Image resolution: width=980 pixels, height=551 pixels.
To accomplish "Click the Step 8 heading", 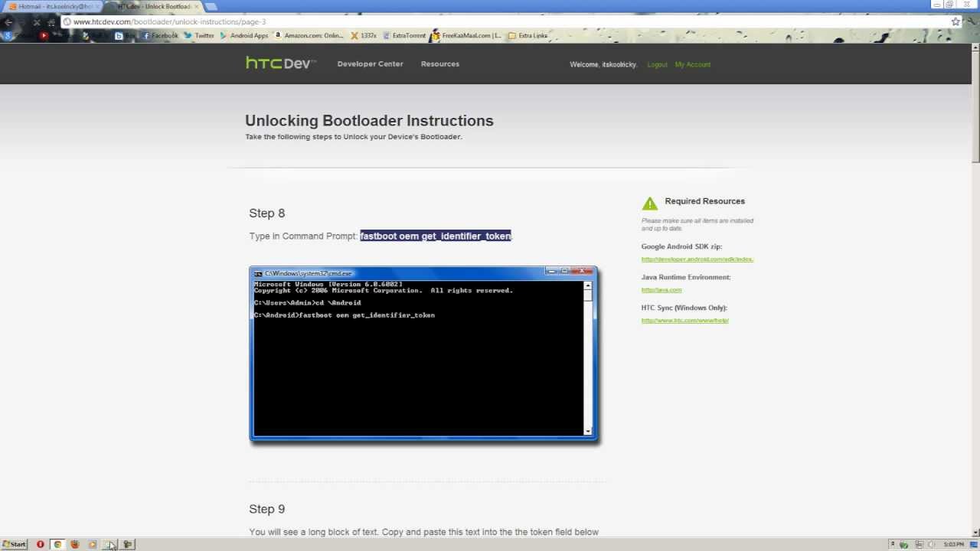I will [267, 213].
